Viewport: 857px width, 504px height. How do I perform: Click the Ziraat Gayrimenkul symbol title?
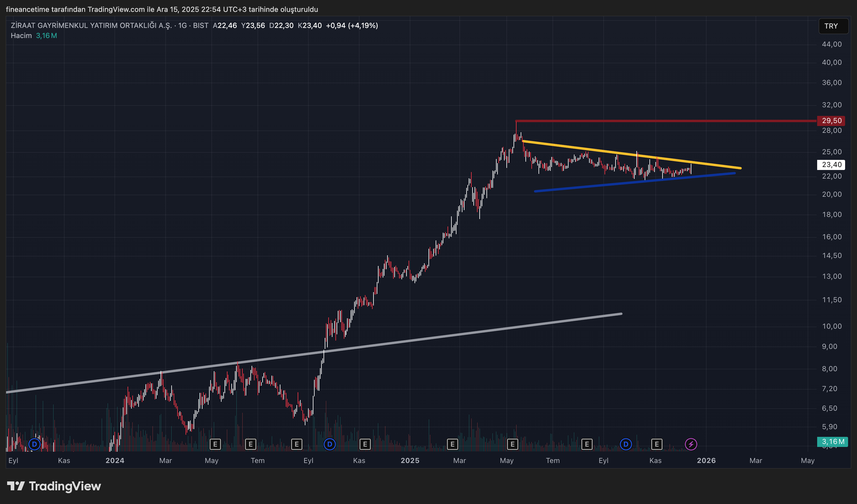click(x=91, y=26)
